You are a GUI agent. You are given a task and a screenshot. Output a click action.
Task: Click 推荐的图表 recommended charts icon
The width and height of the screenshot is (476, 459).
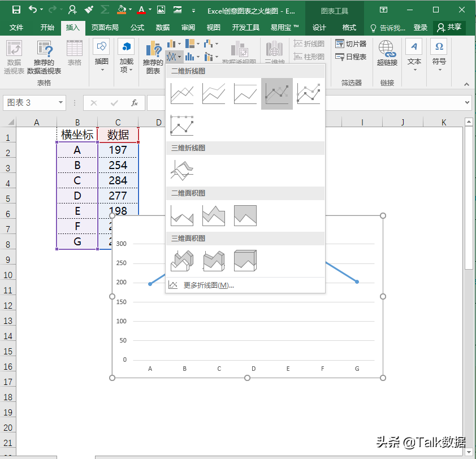pyautogui.click(x=153, y=58)
